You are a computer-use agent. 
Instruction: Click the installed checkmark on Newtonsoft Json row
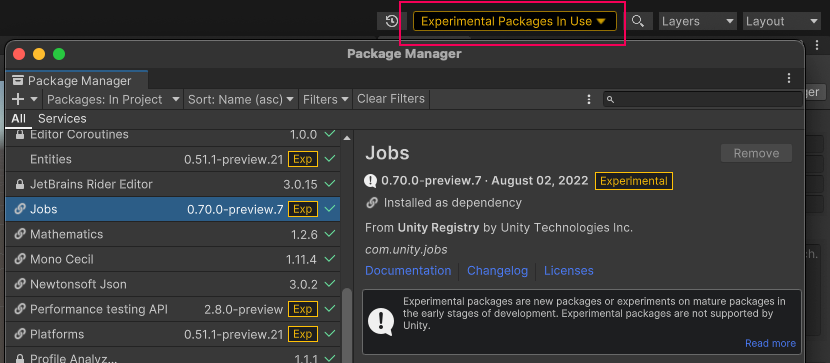[330, 284]
